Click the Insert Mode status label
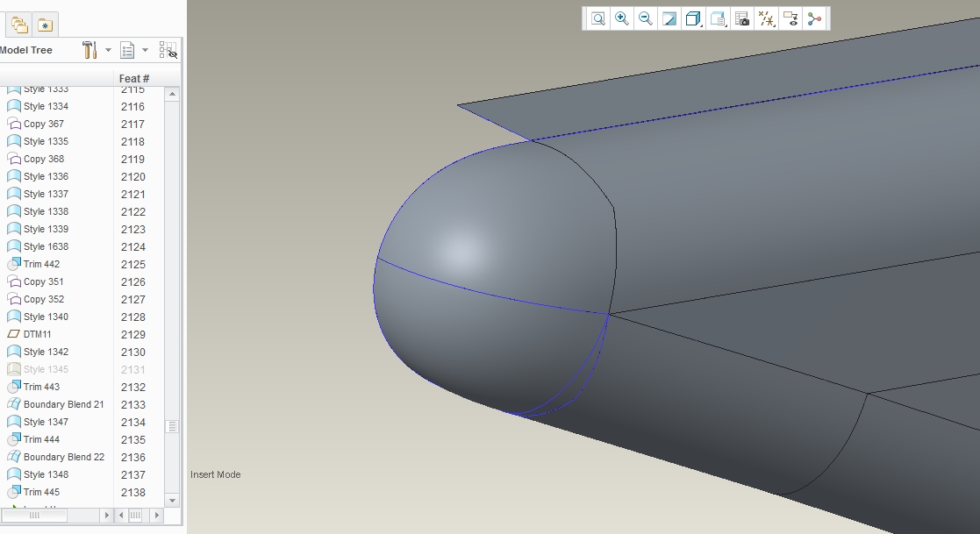 coord(216,474)
